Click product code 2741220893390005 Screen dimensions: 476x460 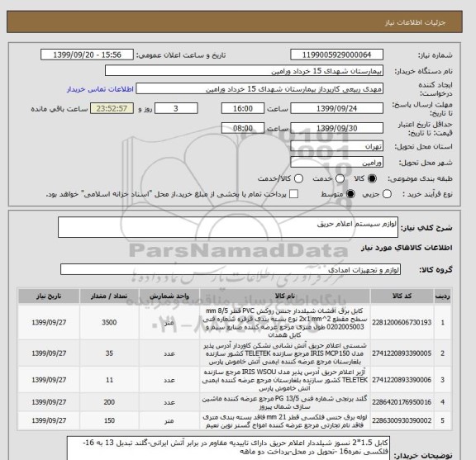tap(402, 353)
